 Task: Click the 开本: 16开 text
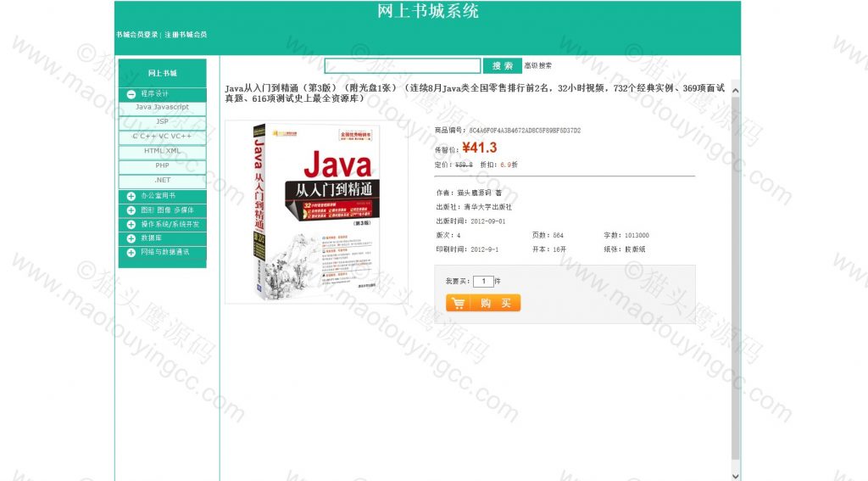click(549, 249)
